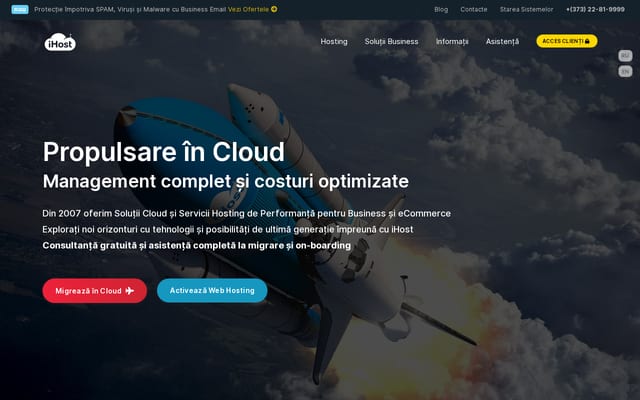640x400 pixels.
Task: Click the Propulsare în Cloud heading
Action: coord(164,152)
